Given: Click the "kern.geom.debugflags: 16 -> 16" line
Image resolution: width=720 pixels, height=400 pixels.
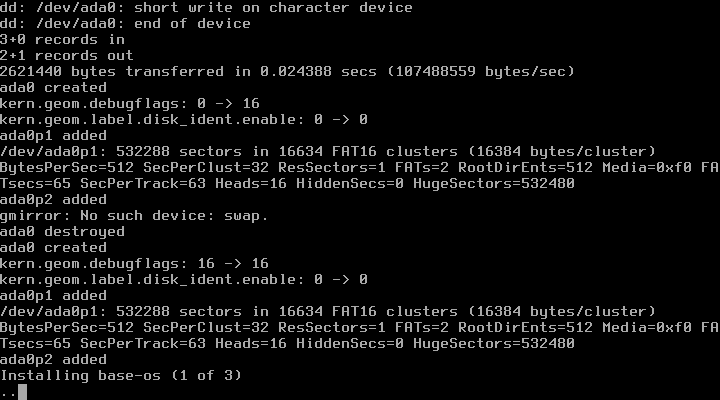Looking at the screenshot, I should pos(133,264).
